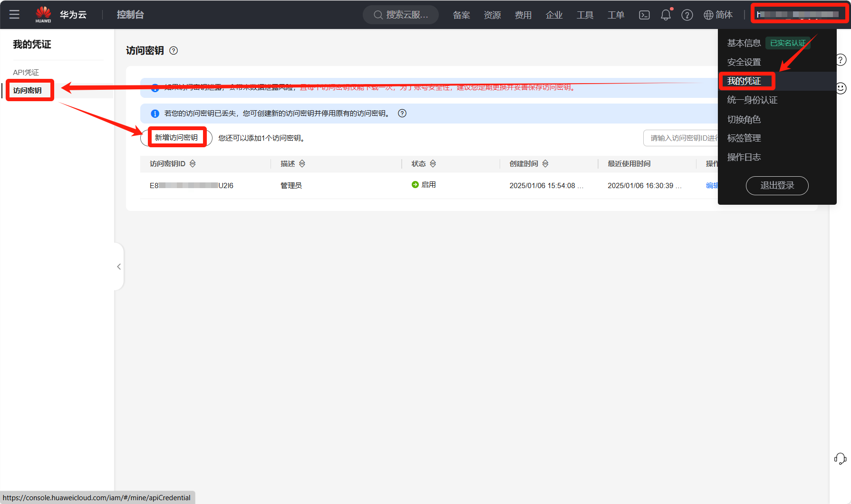Open the notification bell

point(666,15)
